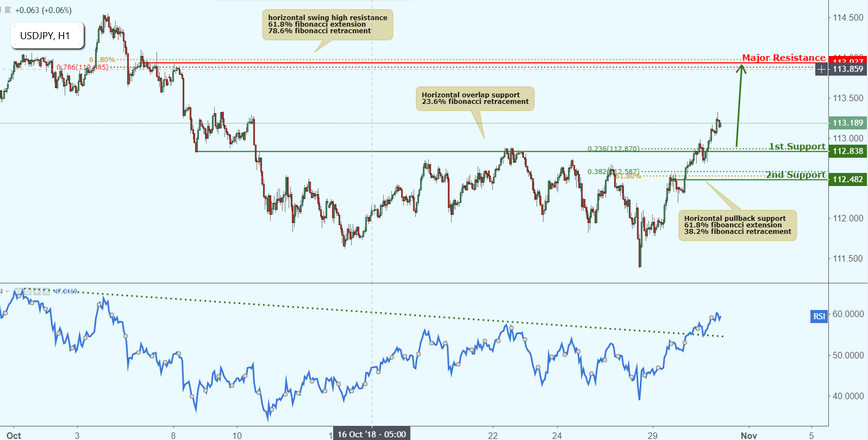Click the 113.189 current price label

(848, 123)
